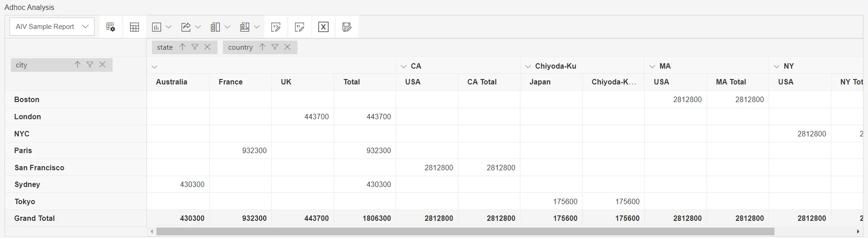Click the horizontal scrollbar thumb
868x238 pixels.
pos(465,232)
